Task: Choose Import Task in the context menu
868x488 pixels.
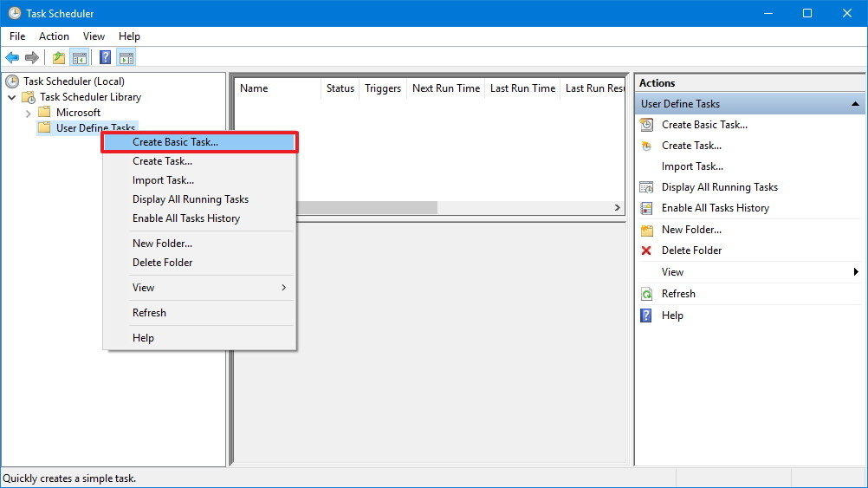Action: pyautogui.click(x=163, y=180)
